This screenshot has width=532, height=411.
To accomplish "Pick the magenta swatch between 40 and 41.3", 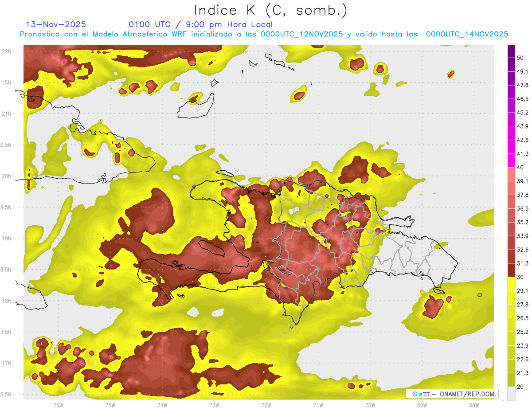I will pos(511,160).
